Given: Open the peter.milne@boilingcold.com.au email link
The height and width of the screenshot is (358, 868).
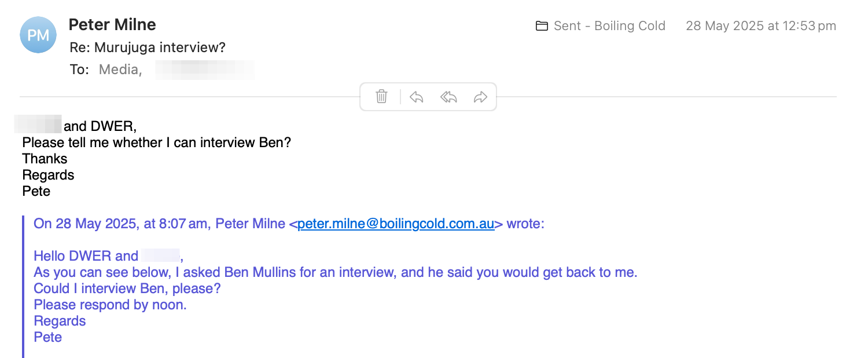Looking at the screenshot, I should click(396, 224).
